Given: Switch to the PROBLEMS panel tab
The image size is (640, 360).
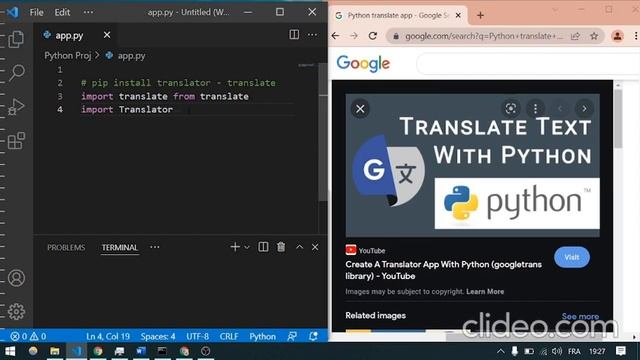Looking at the screenshot, I should tap(66, 247).
